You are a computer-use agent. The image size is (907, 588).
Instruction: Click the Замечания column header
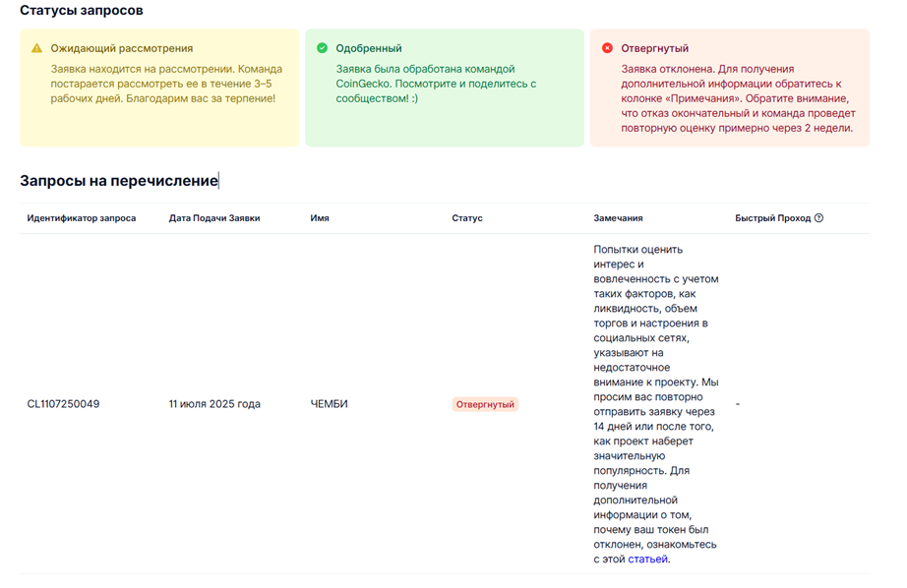pos(618,218)
